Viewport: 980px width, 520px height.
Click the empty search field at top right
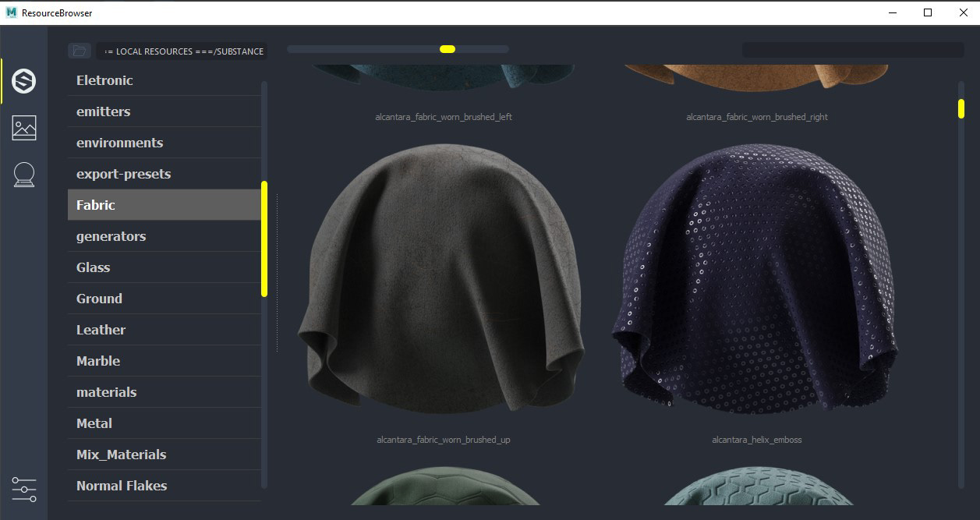853,50
